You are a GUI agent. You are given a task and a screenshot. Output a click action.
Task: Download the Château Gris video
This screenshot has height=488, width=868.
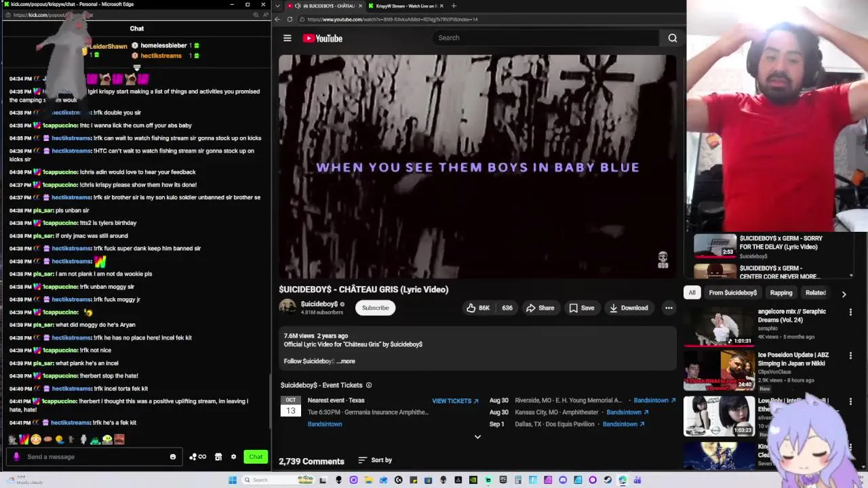[x=629, y=308]
